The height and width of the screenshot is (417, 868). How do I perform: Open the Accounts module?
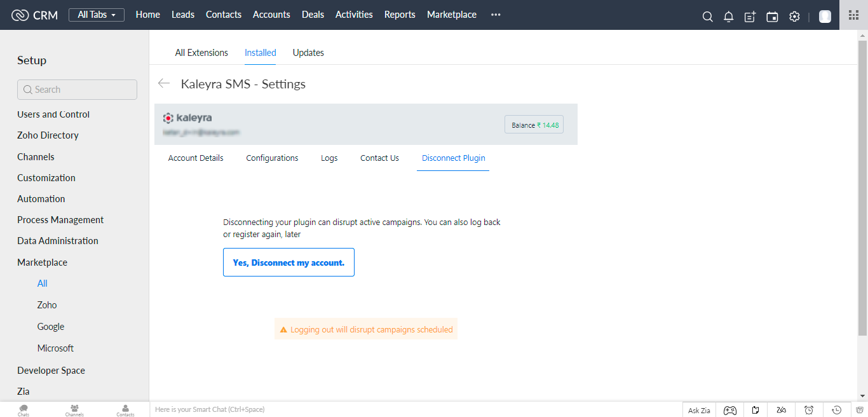tap(271, 15)
